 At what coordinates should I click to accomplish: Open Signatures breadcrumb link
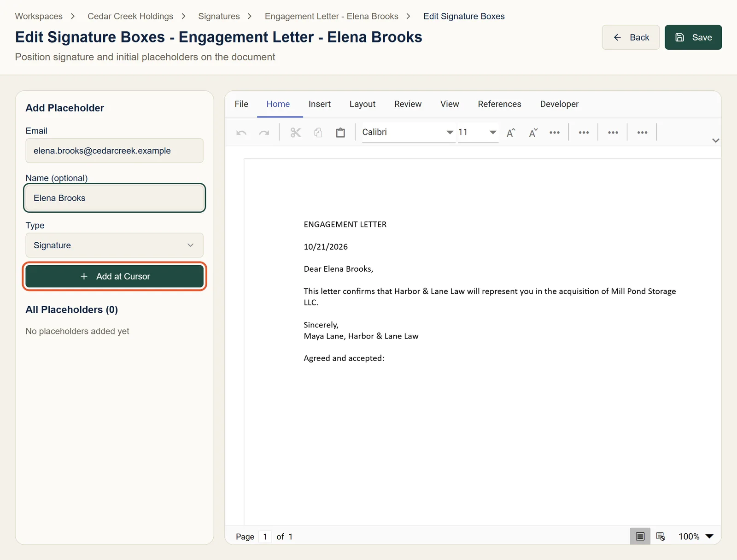(219, 16)
